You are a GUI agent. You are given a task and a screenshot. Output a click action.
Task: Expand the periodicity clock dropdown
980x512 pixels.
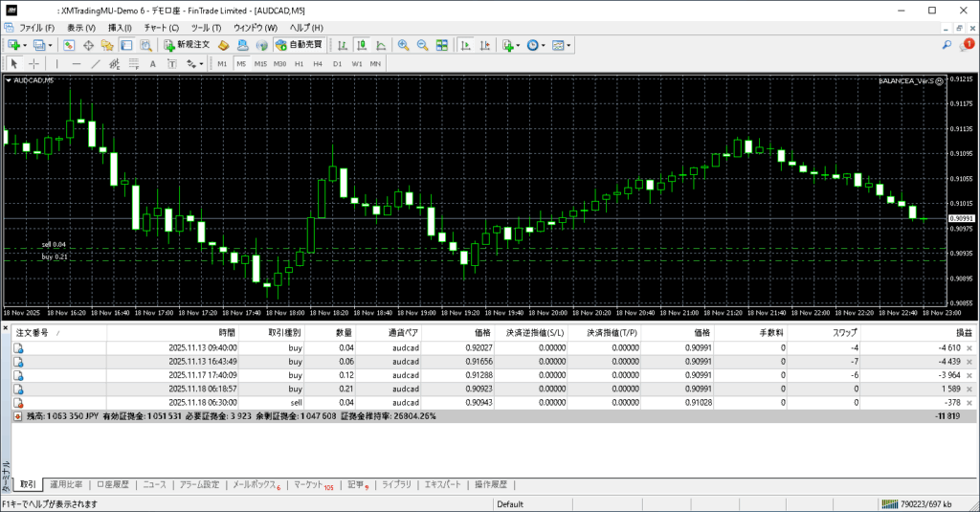coord(544,45)
